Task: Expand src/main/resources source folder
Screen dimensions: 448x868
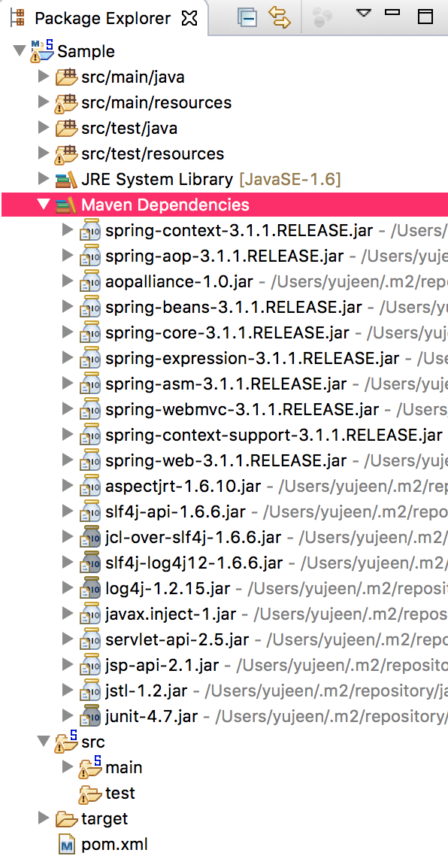Action: pos(44,102)
